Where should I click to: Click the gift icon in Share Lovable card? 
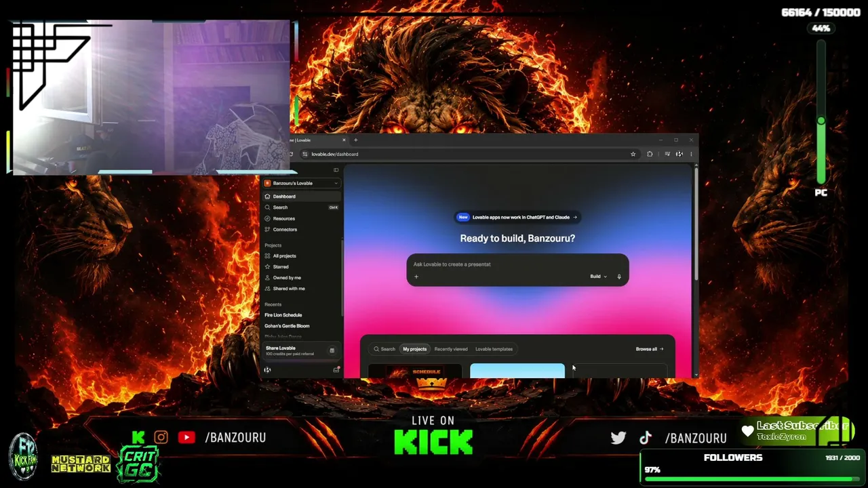tap(332, 350)
